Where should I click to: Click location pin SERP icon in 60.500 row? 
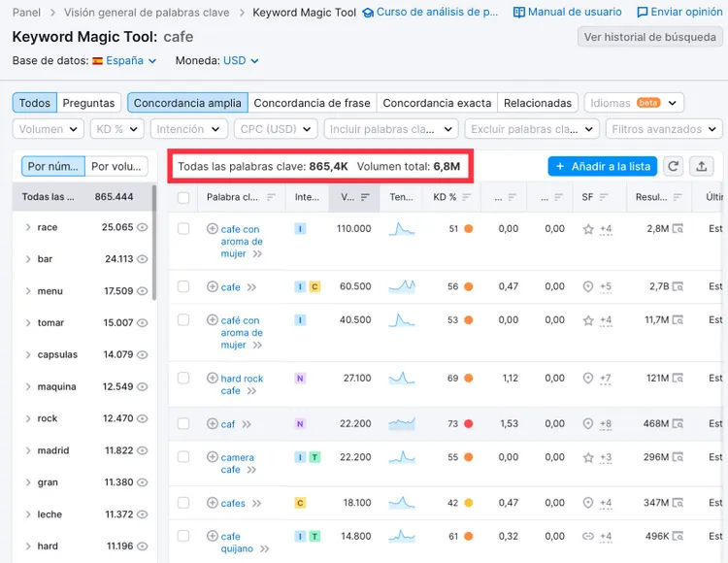pos(588,286)
